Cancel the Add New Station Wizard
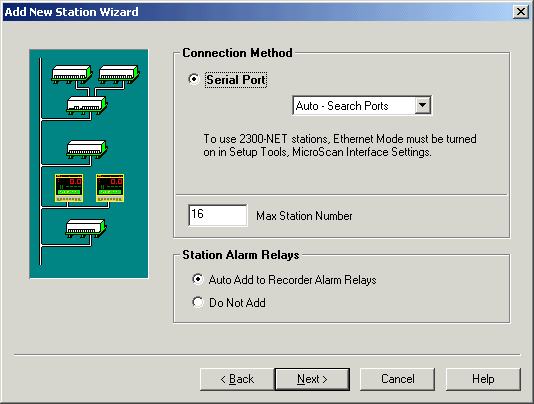This screenshot has width=534, height=404. click(397, 379)
